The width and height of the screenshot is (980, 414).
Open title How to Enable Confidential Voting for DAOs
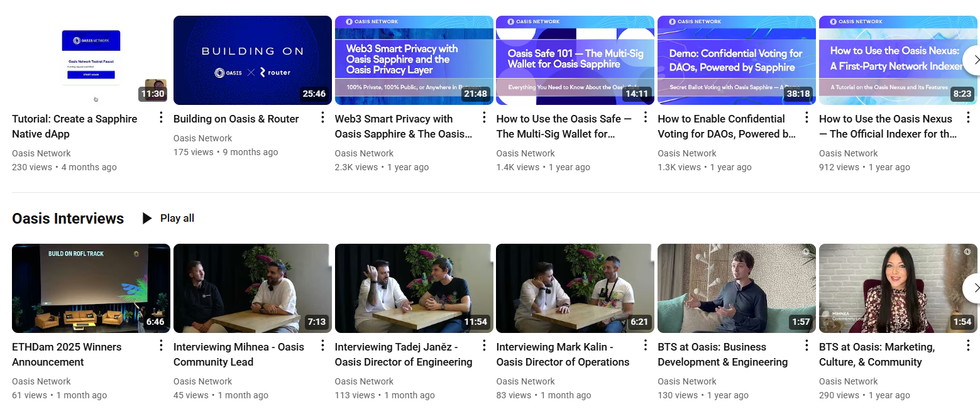pyautogui.click(x=727, y=126)
